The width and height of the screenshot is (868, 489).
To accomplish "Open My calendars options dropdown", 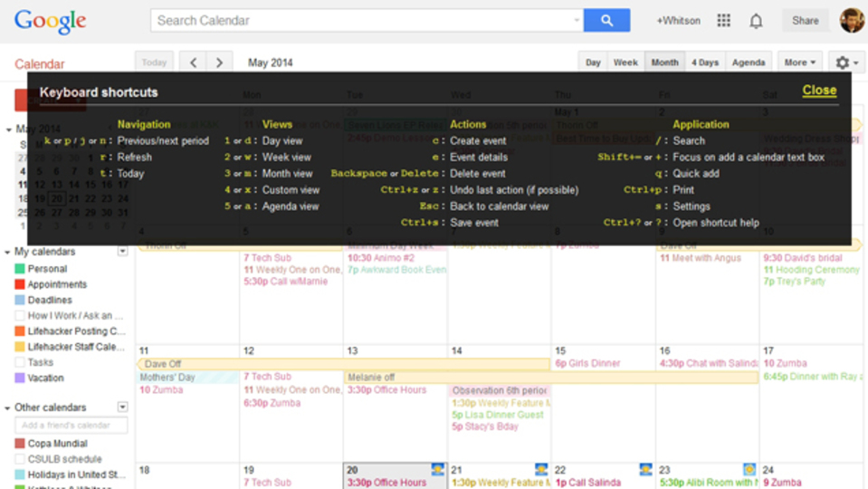I will point(122,252).
